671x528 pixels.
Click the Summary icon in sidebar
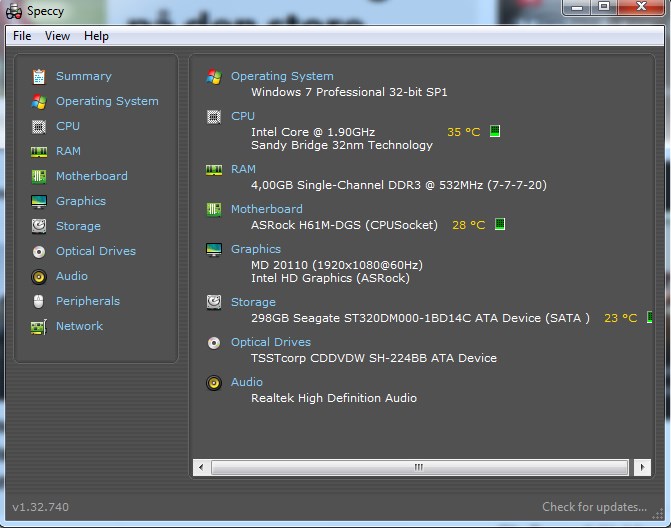pos(39,76)
